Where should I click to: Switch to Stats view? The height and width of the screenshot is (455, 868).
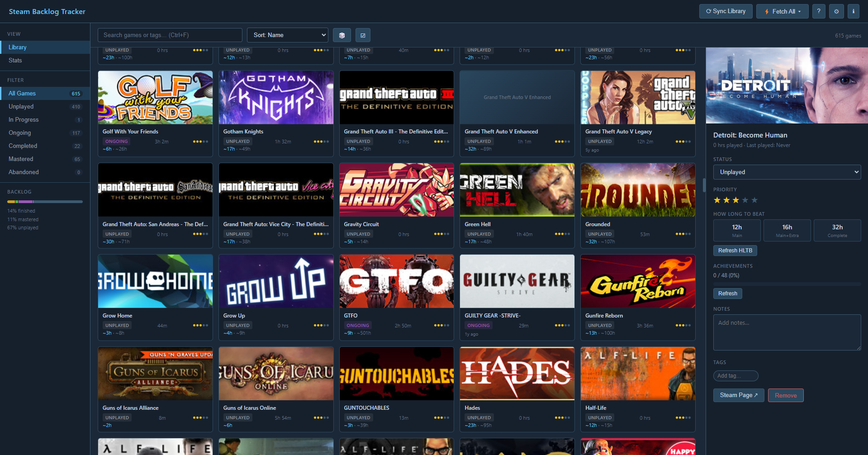(45, 60)
